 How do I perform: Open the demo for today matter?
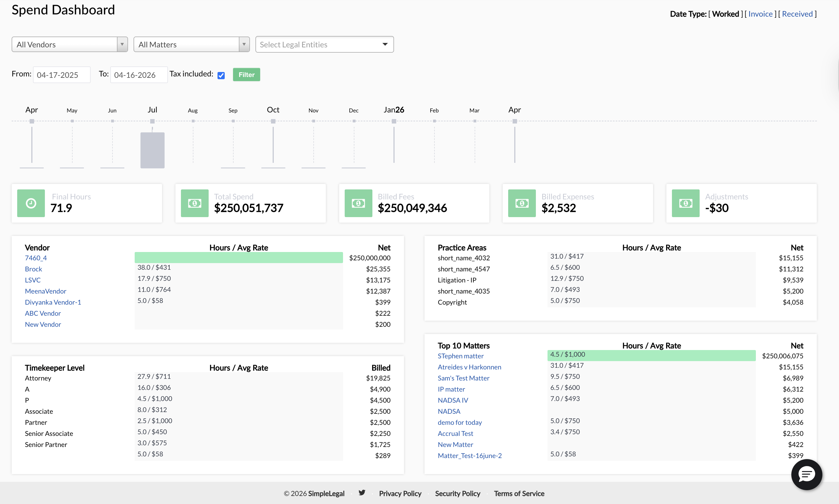click(x=460, y=422)
